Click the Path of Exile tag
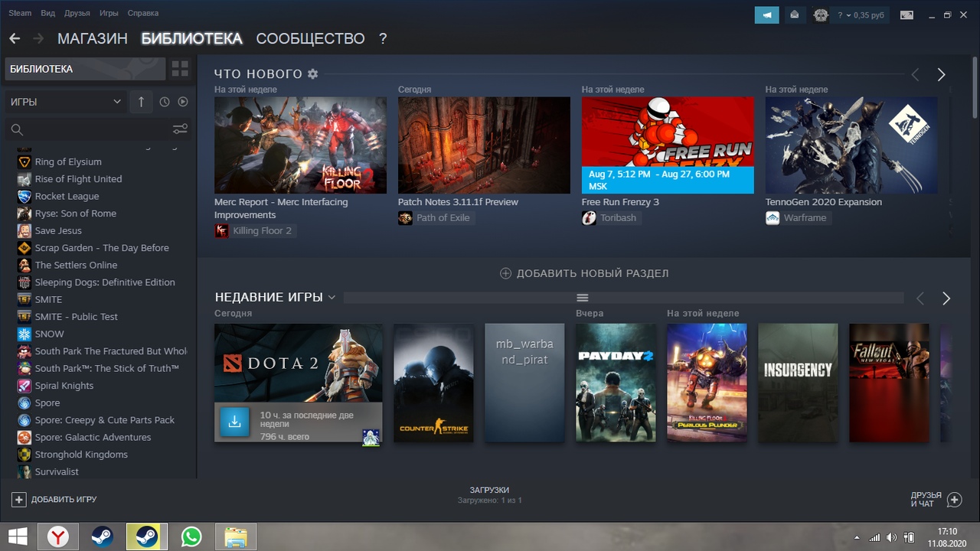This screenshot has width=980, height=551. coord(436,218)
